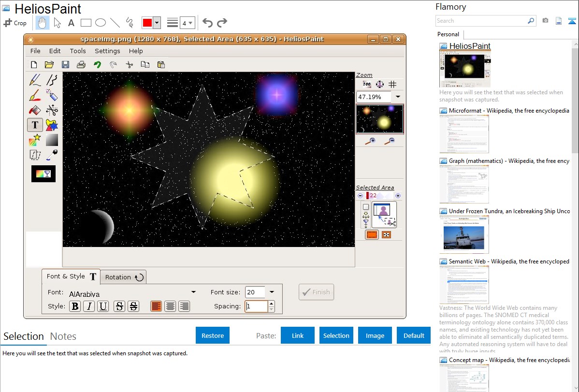
Task: Click the zoom out magnifier icon
Action: pyautogui.click(x=389, y=141)
